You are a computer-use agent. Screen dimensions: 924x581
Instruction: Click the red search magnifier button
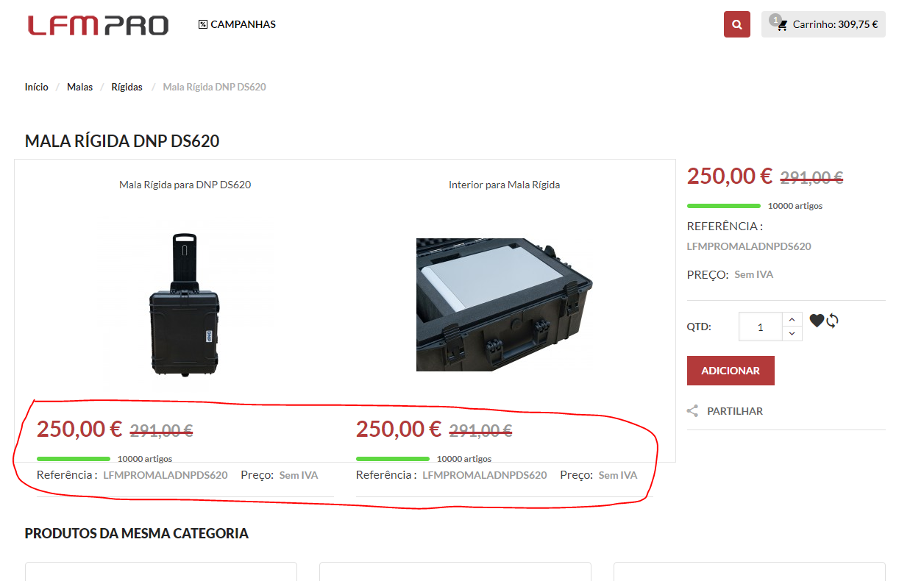click(736, 24)
